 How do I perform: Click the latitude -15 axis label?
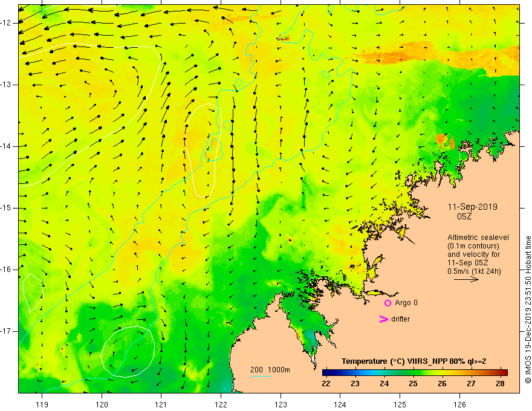coord(7,208)
